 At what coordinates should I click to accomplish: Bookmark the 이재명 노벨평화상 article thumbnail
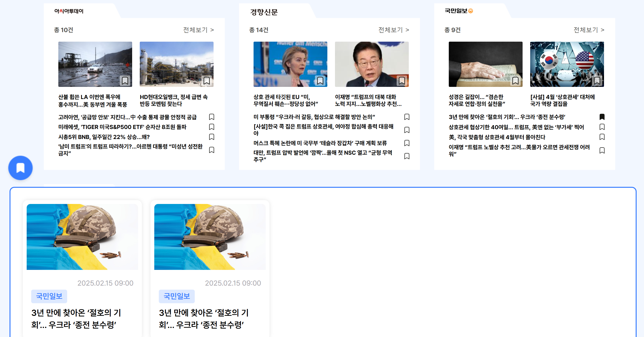click(x=402, y=81)
